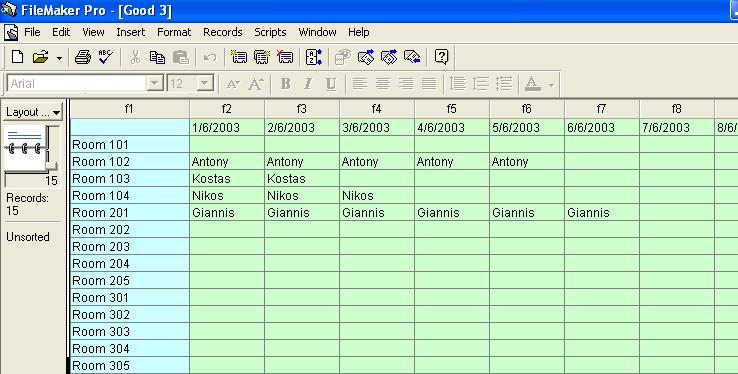The image size is (738, 374).
Task: Open the Arial font name dropdown
Action: point(154,84)
